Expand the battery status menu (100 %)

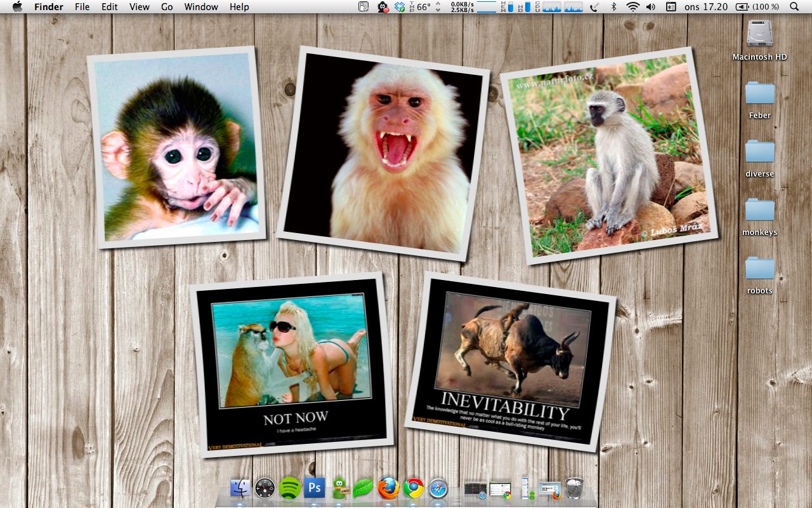[757, 7]
